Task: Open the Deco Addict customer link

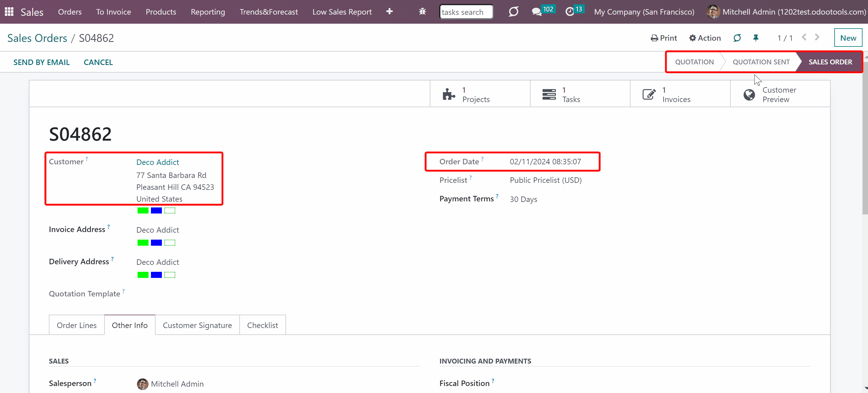Action: 157,162
